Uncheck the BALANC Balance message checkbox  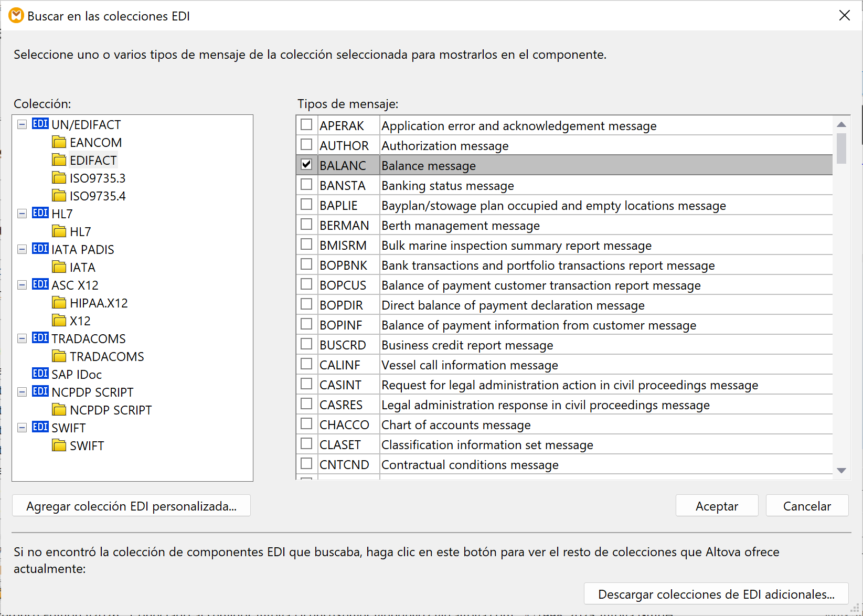point(307,164)
